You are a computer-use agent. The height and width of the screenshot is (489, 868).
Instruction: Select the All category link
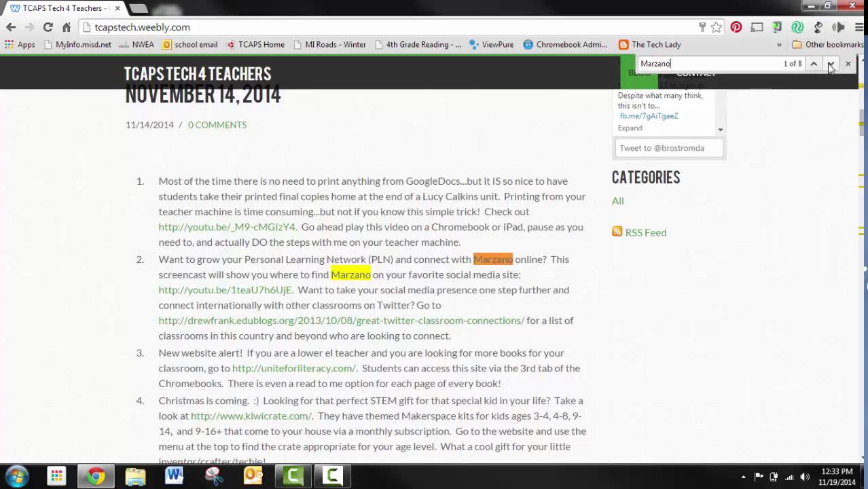coord(617,201)
